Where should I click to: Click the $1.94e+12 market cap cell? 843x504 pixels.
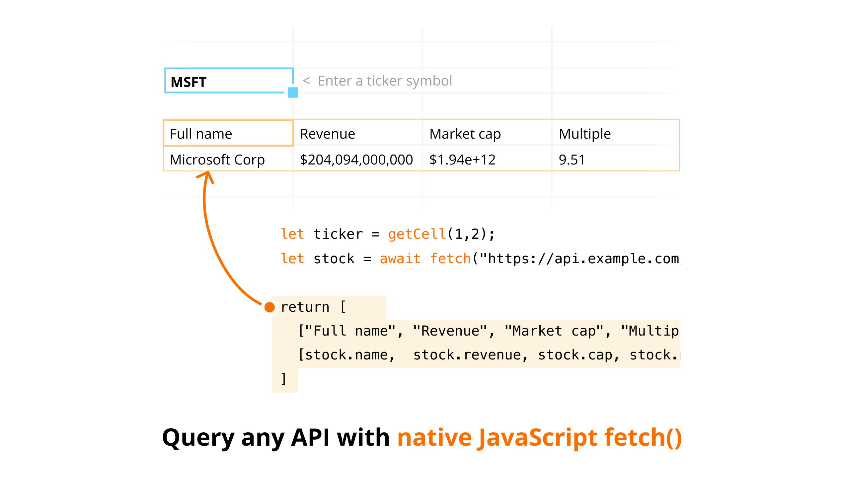point(487,159)
